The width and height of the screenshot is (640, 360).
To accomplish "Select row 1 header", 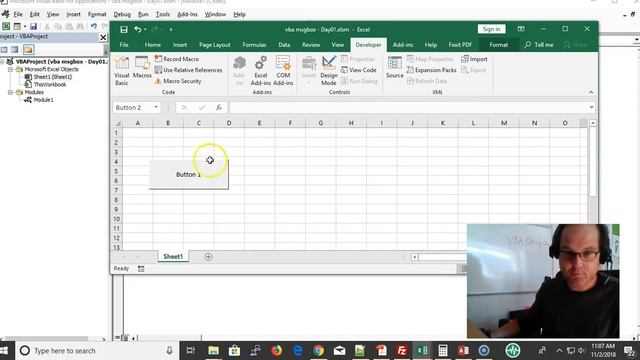I will click(x=116, y=133).
